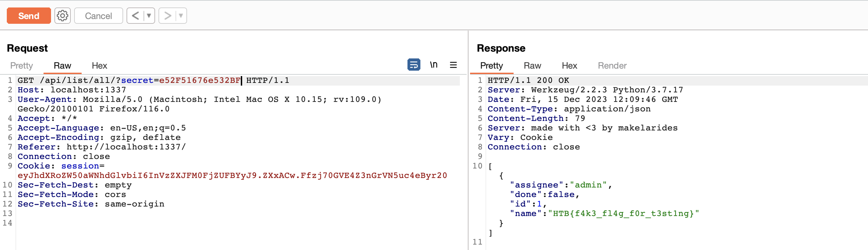Screen dimensions: 868x250
Task: Click the session cookie token text
Action: (232, 176)
